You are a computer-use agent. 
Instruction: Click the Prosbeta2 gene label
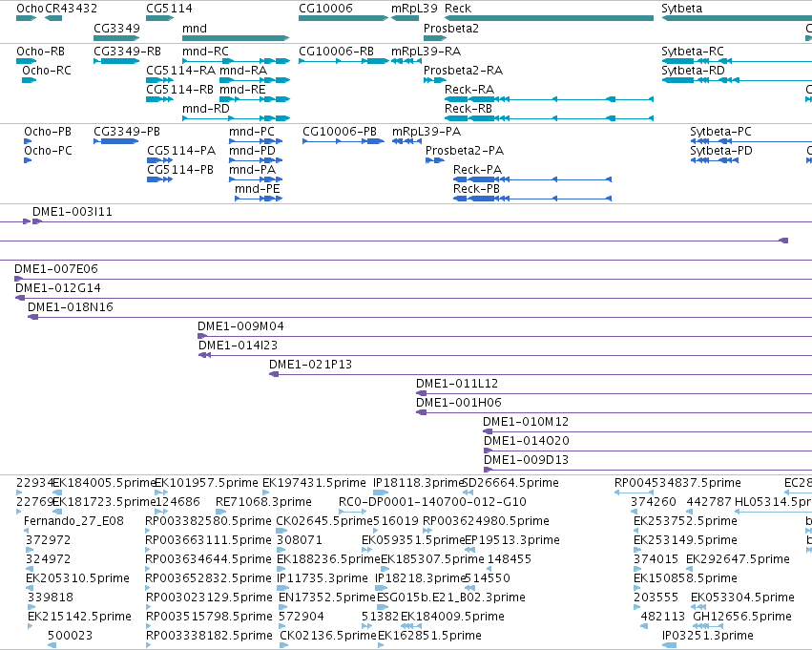451,28
